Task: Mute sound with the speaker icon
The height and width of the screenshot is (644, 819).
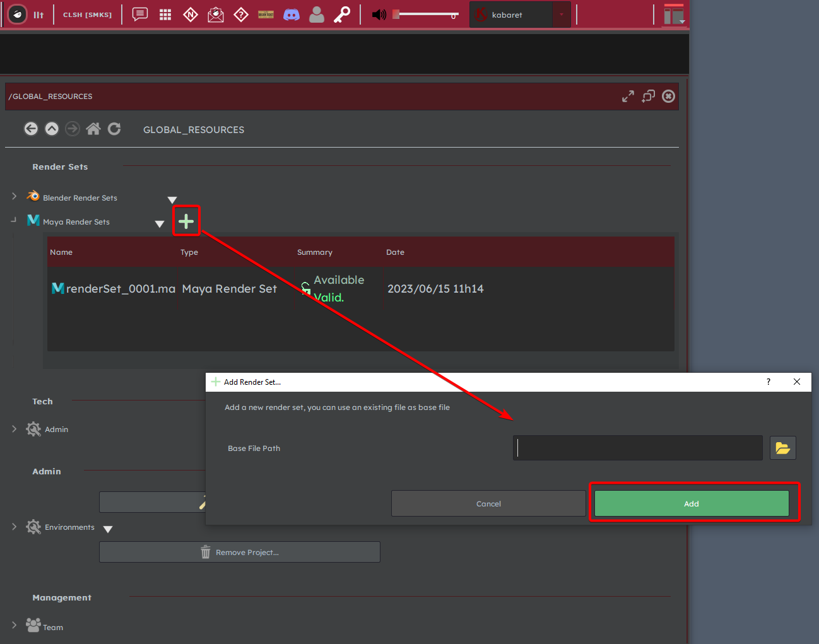Action: point(379,15)
